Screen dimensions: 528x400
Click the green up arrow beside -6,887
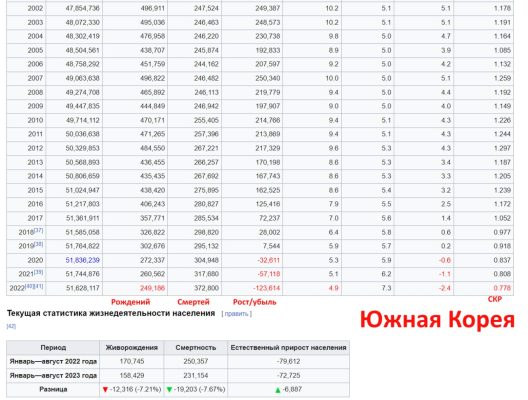click(x=278, y=390)
